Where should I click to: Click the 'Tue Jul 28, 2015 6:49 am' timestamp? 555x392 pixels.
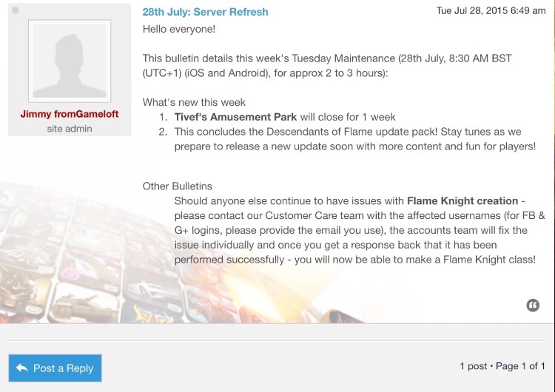pyautogui.click(x=491, y=11)
